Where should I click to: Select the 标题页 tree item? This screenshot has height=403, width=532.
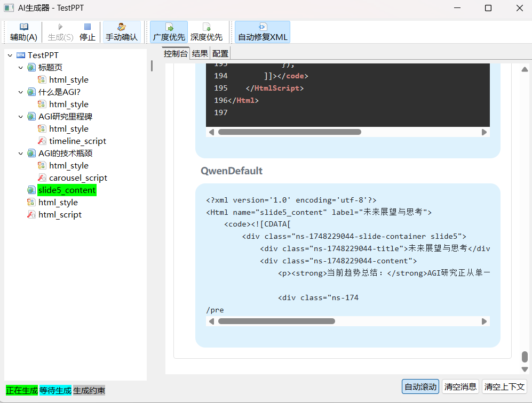(50, 68)
